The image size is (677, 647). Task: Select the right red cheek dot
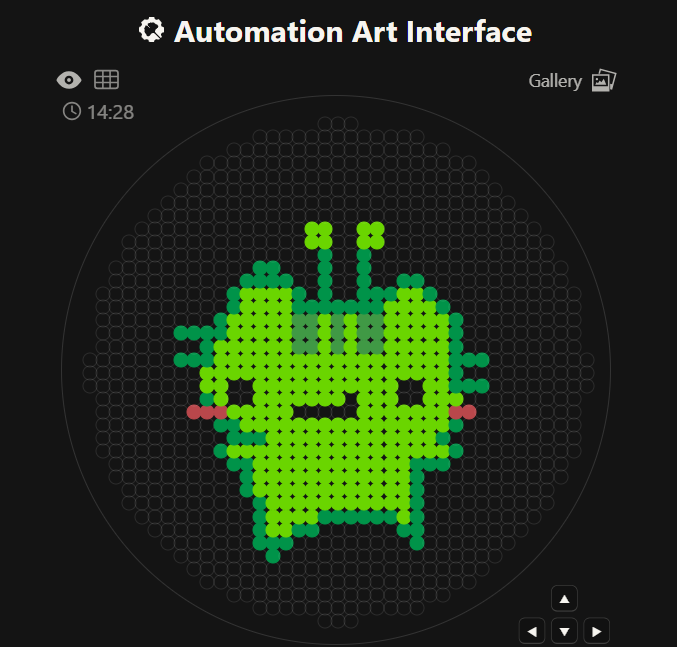click(462, 412)
